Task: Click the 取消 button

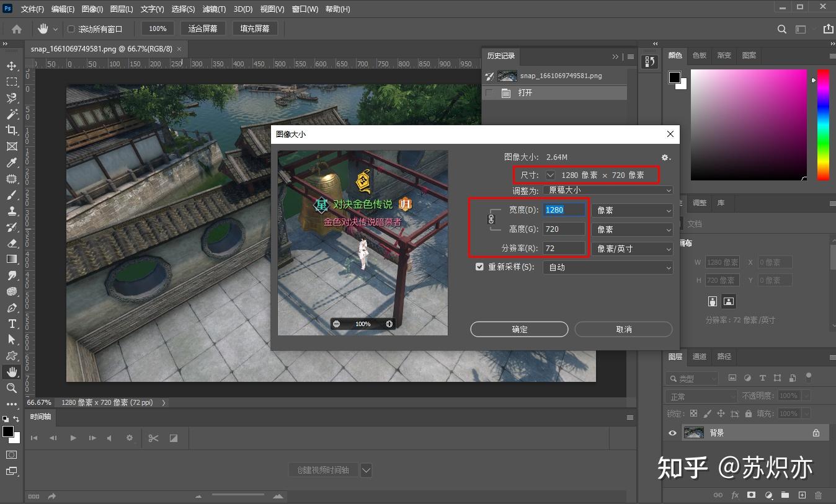Action: [623, 329]
